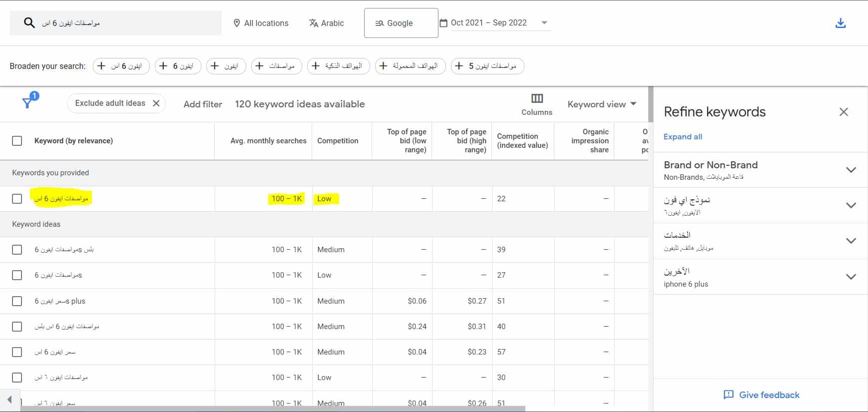Click the highlighted Low competition cell
The width and height of the screenshot is (868, 412).
click(x=327, y=199)
